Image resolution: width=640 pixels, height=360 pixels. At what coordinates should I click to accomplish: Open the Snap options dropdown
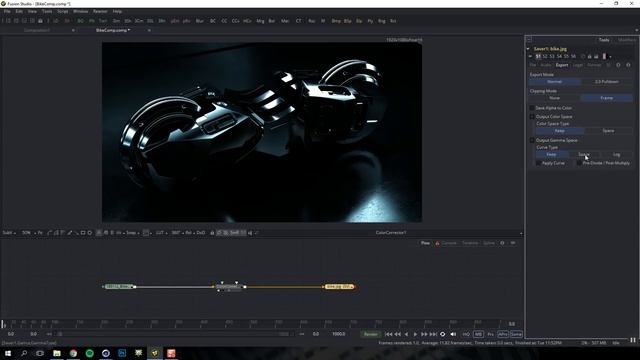(x=132, y=233)
